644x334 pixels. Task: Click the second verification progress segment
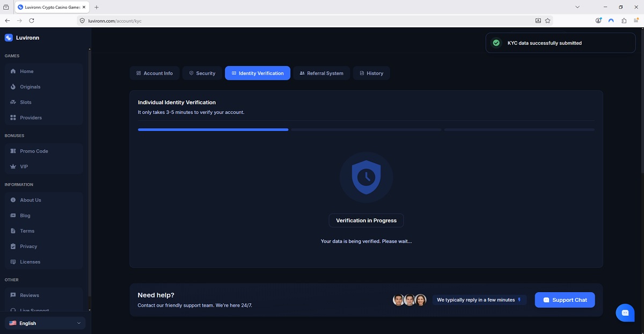366,129
